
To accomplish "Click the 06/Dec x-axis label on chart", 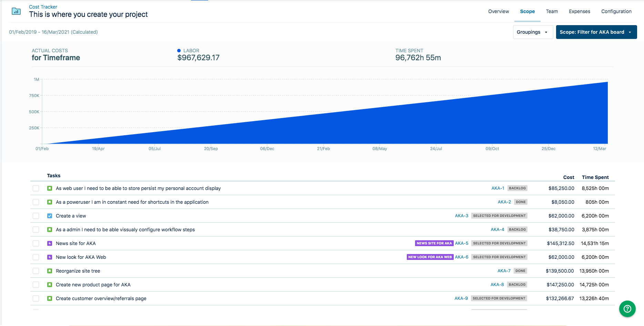I will [x=267, y=149].
